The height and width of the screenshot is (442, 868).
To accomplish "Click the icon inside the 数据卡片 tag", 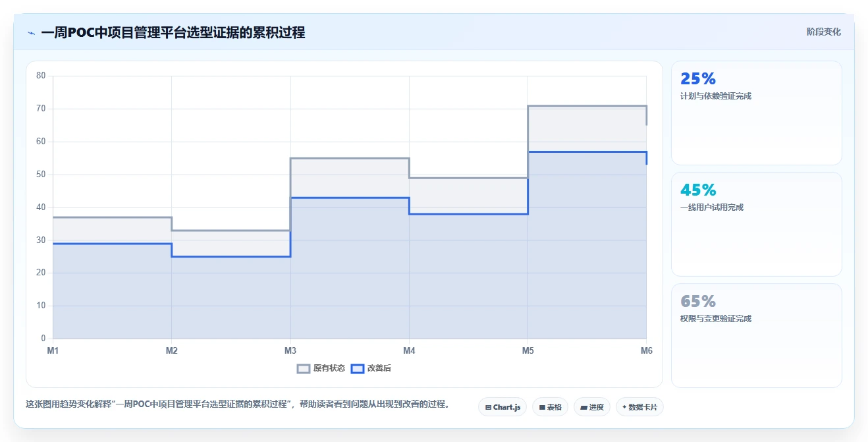I will 624,407.
